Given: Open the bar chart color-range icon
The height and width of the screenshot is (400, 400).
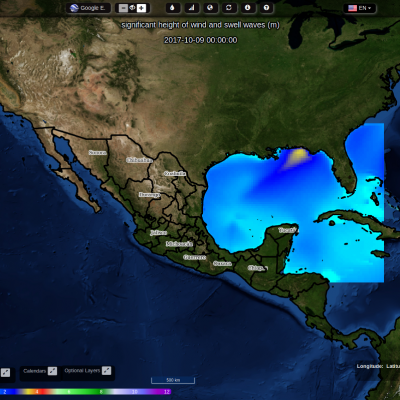Looking at the screenshot, I should click(191, 8).
